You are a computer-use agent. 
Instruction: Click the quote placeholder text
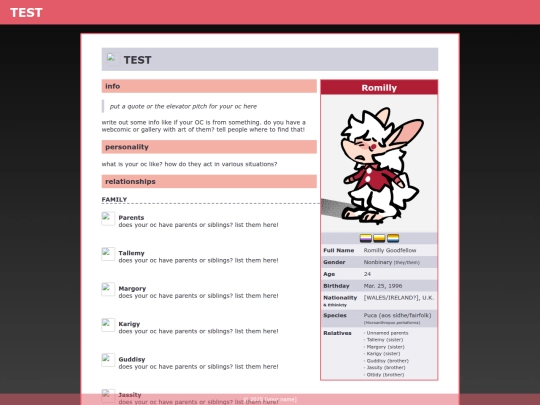click(183, 106)
